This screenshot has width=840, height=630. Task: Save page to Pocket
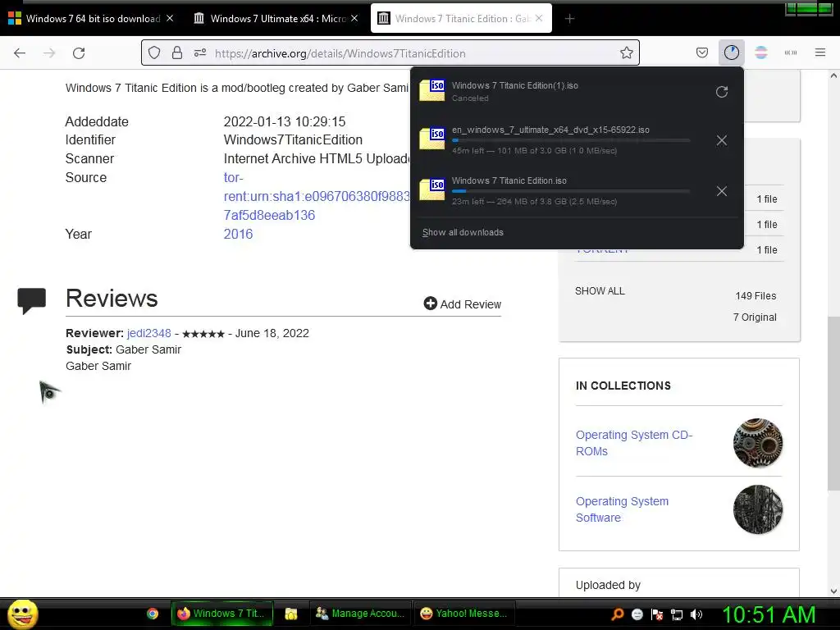702,52
